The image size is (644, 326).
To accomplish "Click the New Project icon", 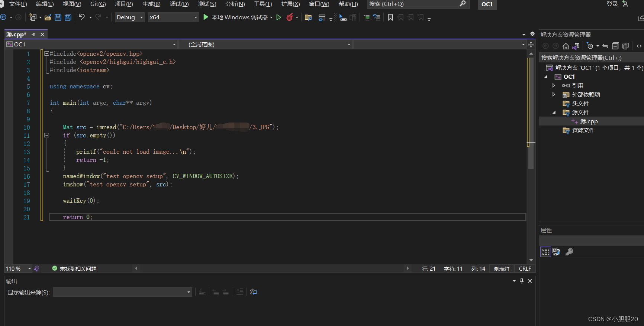I will point(33,17).
